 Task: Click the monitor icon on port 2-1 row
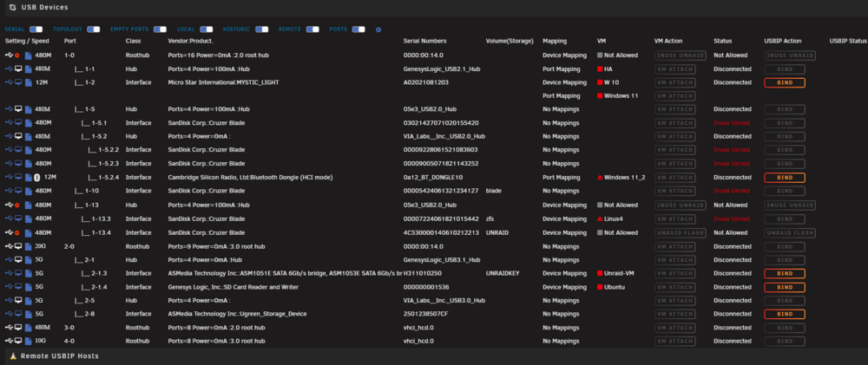tap(18, 260)
